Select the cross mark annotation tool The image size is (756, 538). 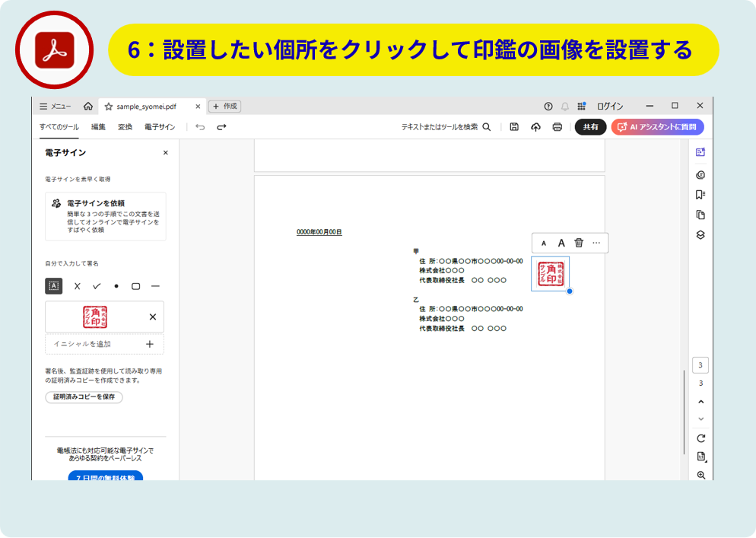click(x=77, y=286)
